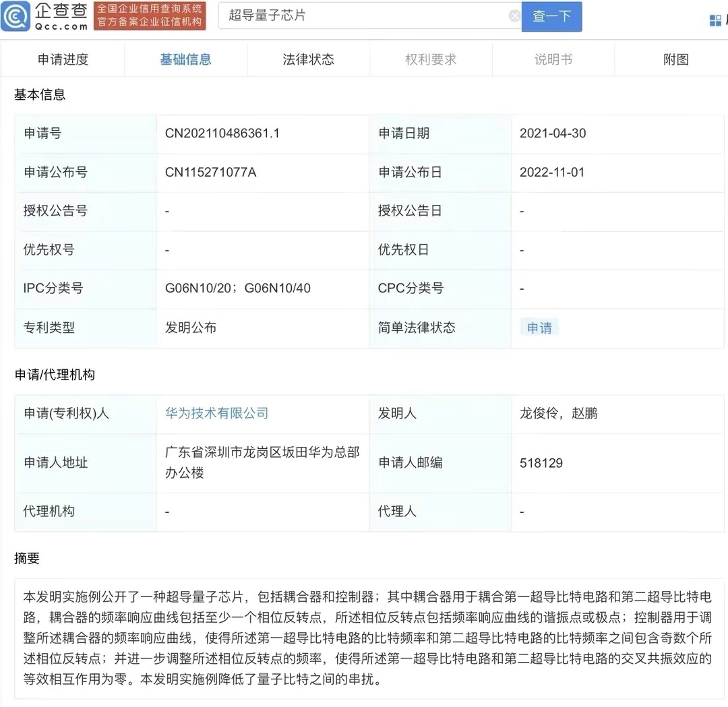Screen dimensions: 728x707
Task: Click the 申请 legal status tag
Action: [539, 328]
